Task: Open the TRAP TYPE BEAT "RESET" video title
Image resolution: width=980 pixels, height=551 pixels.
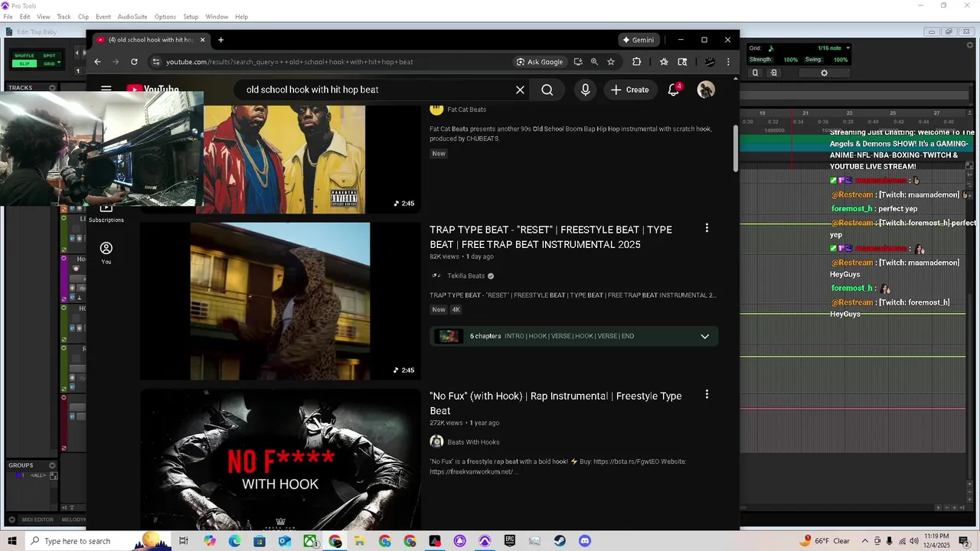Action: pos(550,237)
